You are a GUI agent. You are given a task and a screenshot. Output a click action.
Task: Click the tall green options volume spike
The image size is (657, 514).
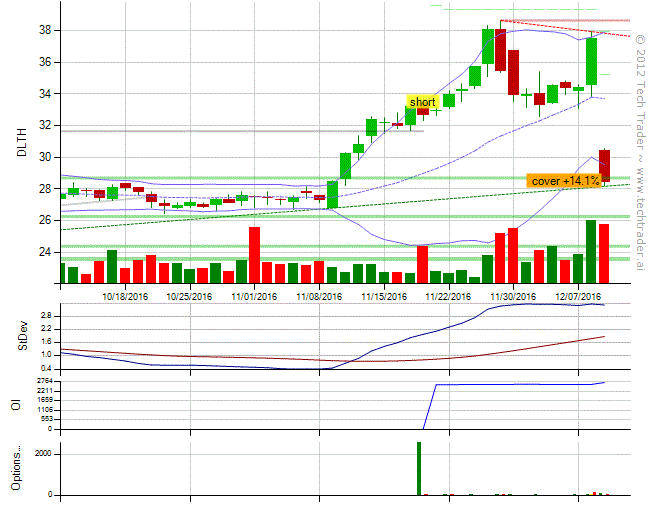pyautogui.click(x=419, y=468)
